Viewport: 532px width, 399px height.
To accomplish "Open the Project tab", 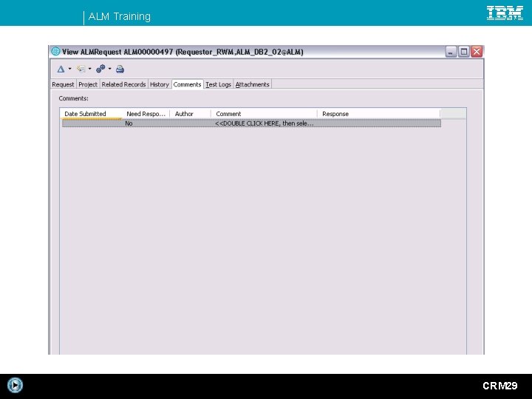I will point(88,84).
